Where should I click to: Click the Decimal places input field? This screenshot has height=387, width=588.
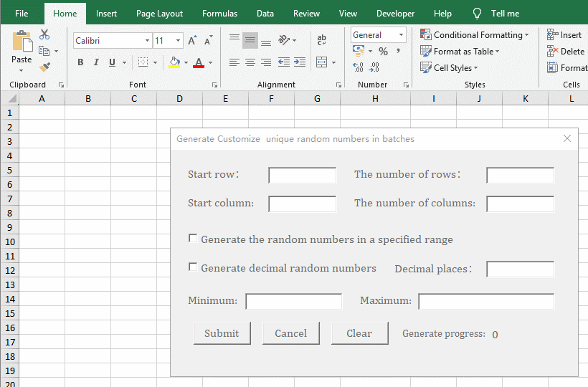tap(520, 269)
